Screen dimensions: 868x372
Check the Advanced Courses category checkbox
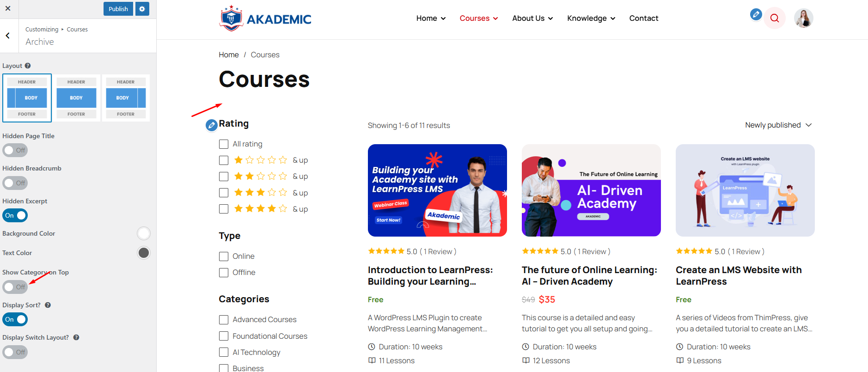[224, 320]
